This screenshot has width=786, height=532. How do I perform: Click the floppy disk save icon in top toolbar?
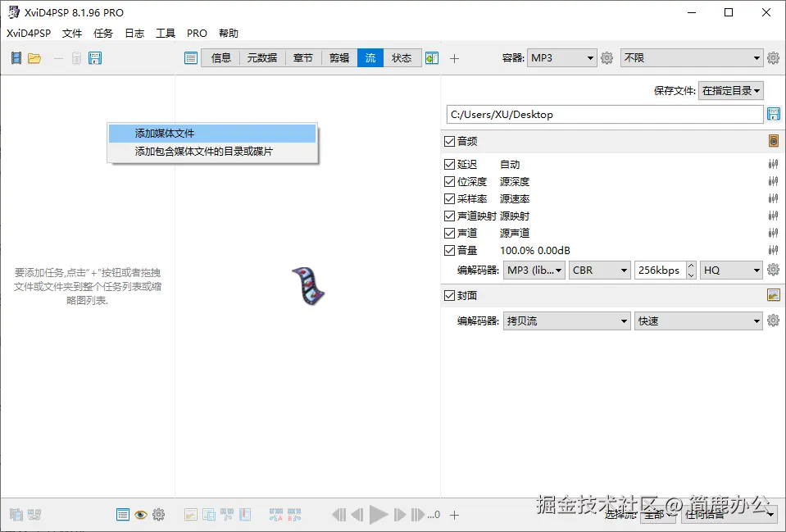(95, 58)
